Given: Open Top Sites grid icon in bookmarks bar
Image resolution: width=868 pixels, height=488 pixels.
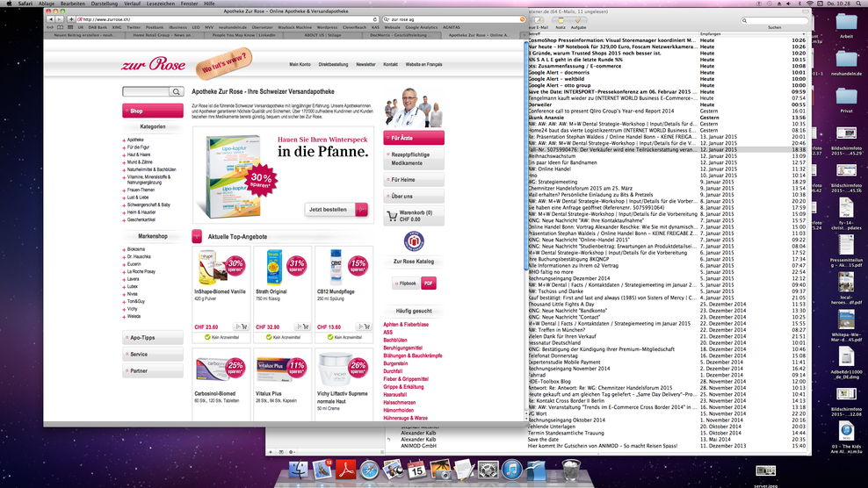Looking at the screenshot, I should click(x=70, y=27).
